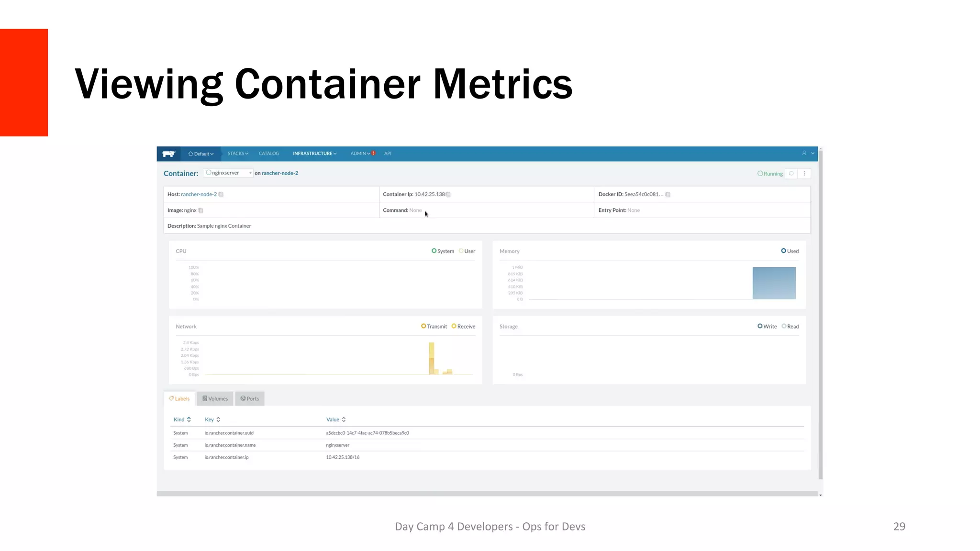Toggle the CPU User series
The image size is (980, 551).
467,251
